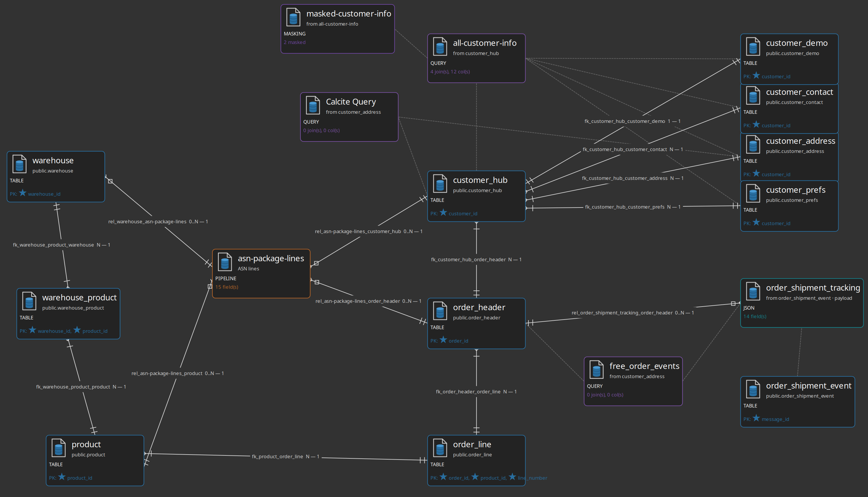Image resolution: width=868 pixels, height=497 pixels.
Task: Click the '2 masked' text in masked-customer-info
Action: pyautogui.click(x=295, y=42)
